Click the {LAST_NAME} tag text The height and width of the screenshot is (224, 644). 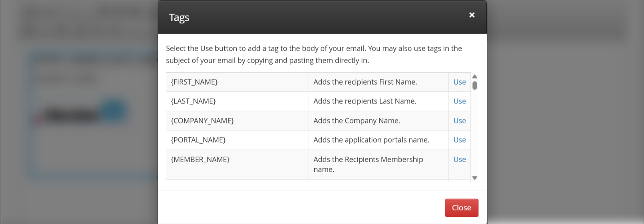tap(193, 101)
